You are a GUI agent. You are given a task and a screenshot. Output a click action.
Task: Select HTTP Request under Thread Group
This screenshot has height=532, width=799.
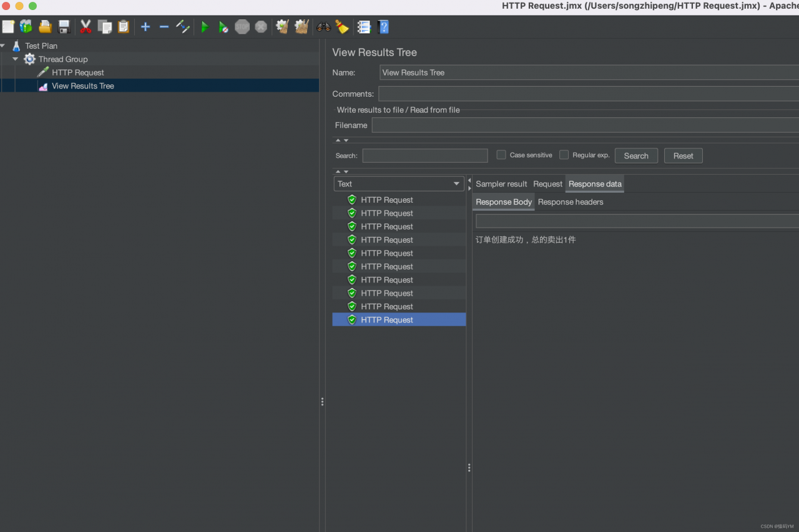coord(78,73)
